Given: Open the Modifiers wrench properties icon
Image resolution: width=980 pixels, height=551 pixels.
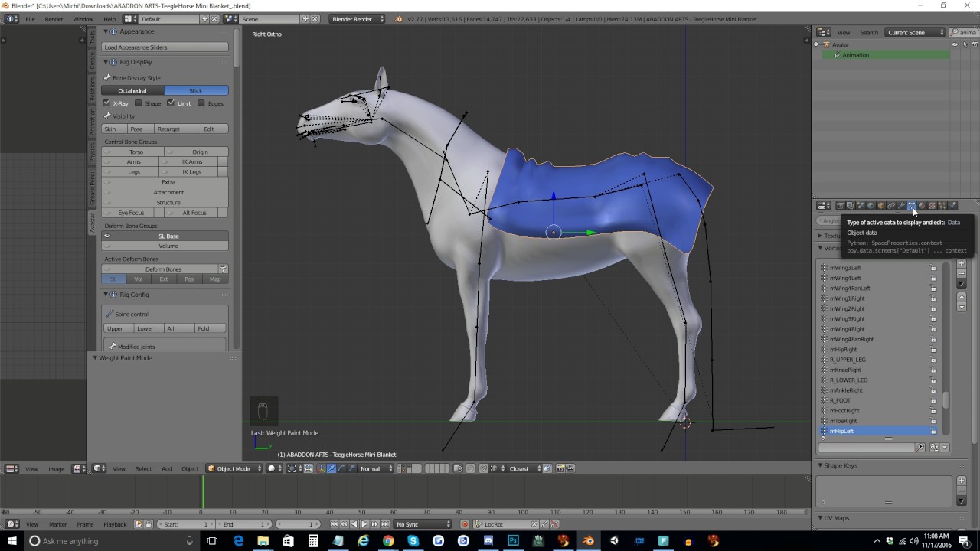Looking at the screenshot, I should tap(901, 205).
